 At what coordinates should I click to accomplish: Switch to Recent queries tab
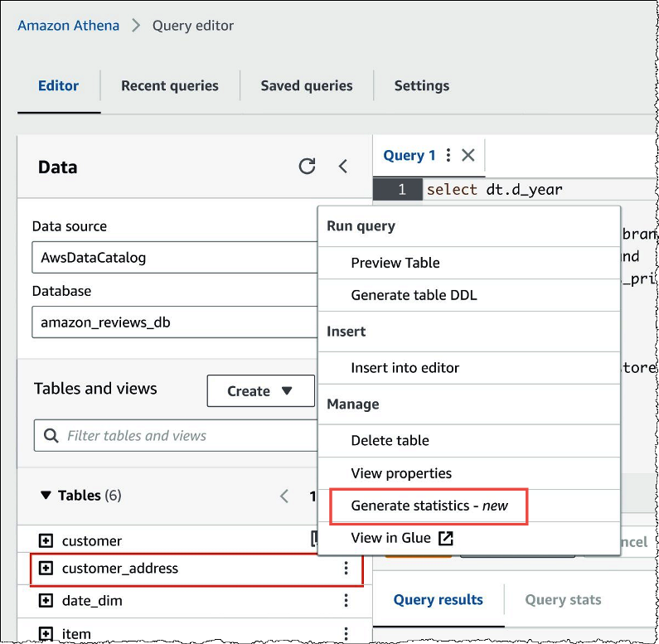[170, 86]
